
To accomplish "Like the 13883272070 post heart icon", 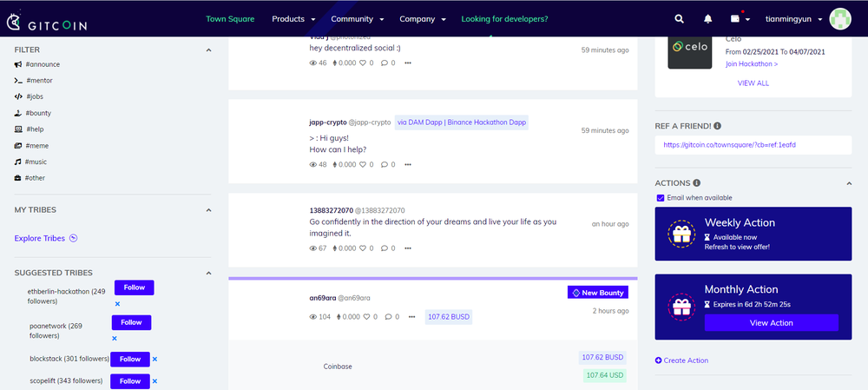I will pos(363,248).
